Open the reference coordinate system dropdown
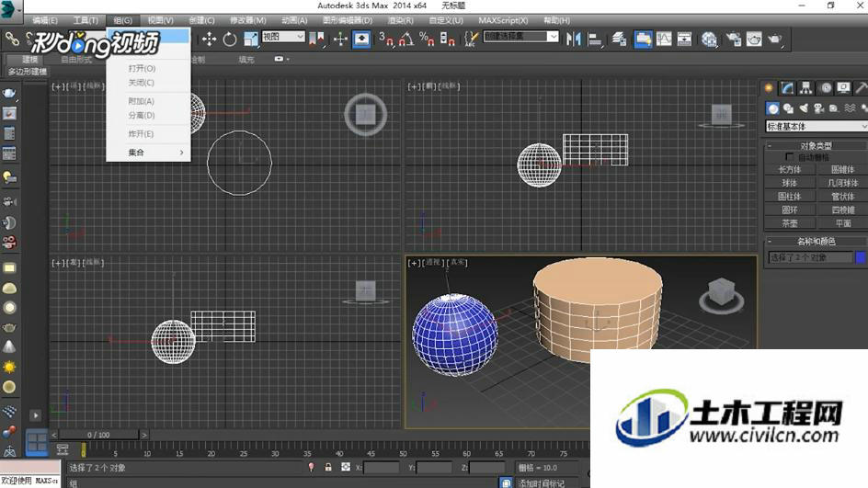The image size is (868, 488). point(283,37)
